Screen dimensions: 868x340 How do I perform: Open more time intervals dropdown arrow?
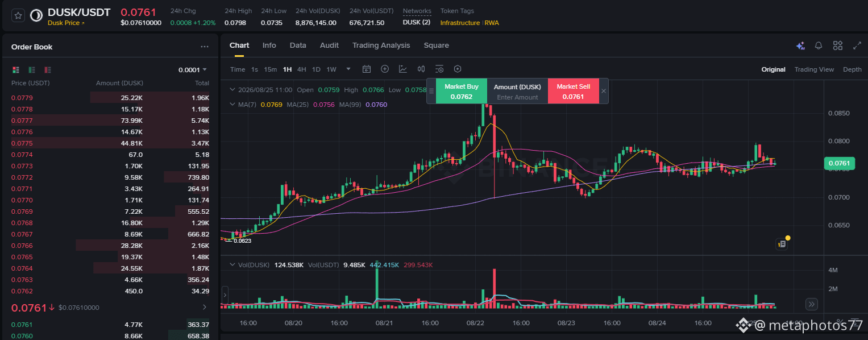click(348, 69)
